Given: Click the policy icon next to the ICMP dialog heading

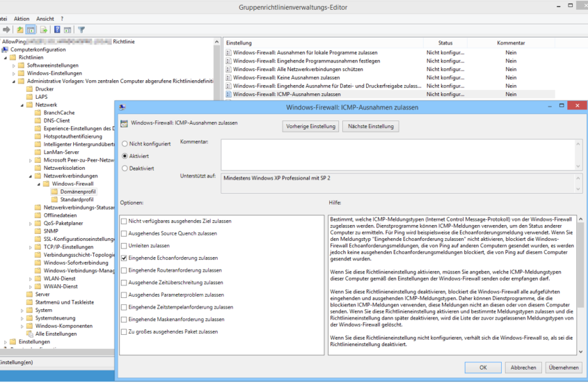Looking at the screenshot, I should pos(124,123).
